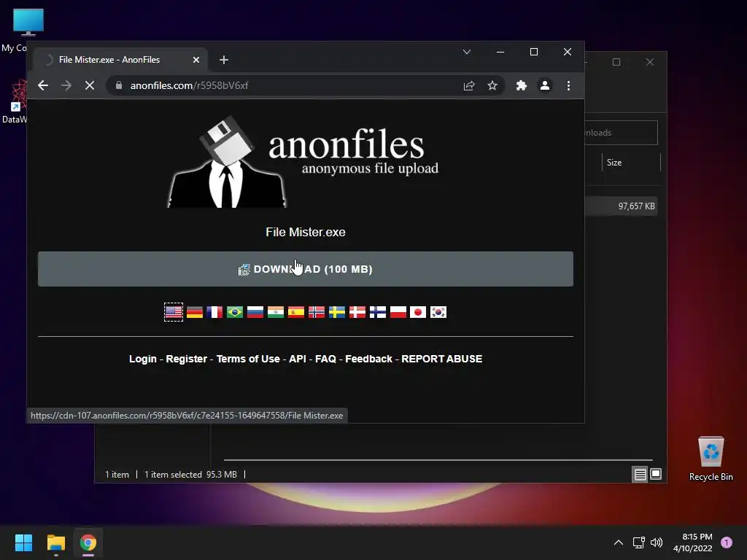Show hidden system tray icons
The image size is (747, 560).
click(619, 542)
